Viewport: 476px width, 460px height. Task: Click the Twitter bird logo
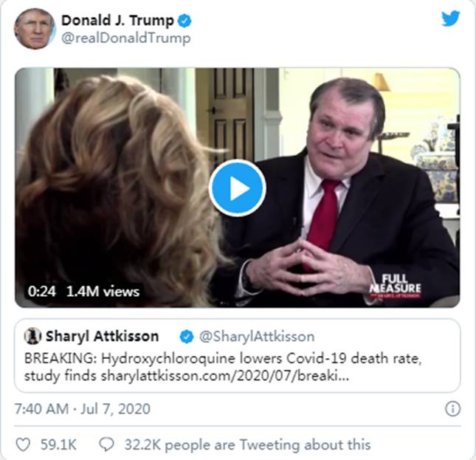pos(450,20)
